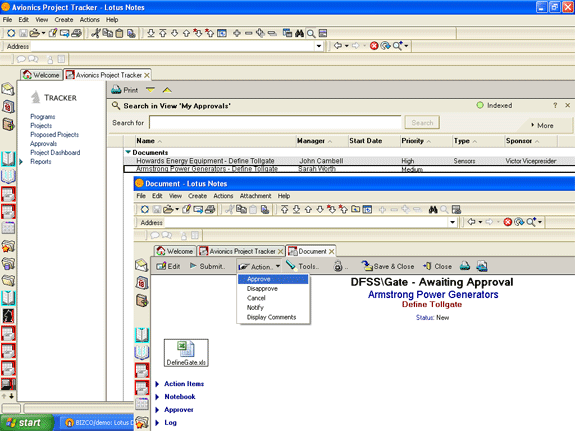Viewport: 575px width, 431px height.
Task: Click the printer icon after Close in Document
Action: coord(465,266)
